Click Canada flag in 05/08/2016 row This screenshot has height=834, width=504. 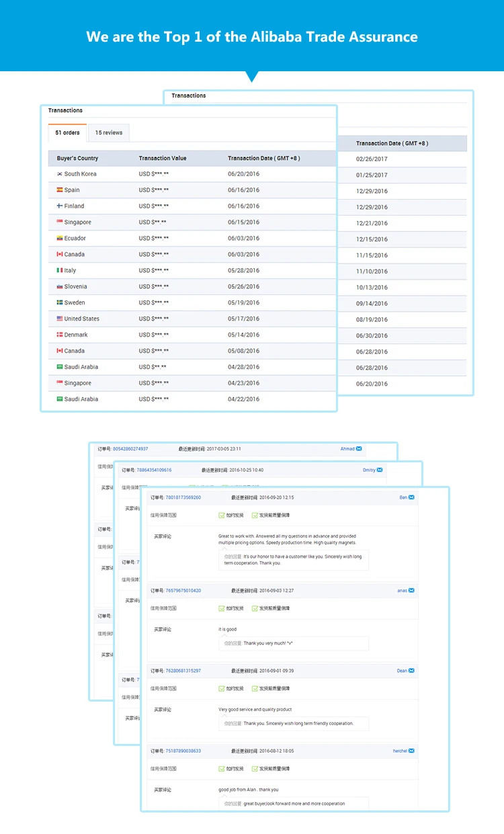tap(60, 351)
